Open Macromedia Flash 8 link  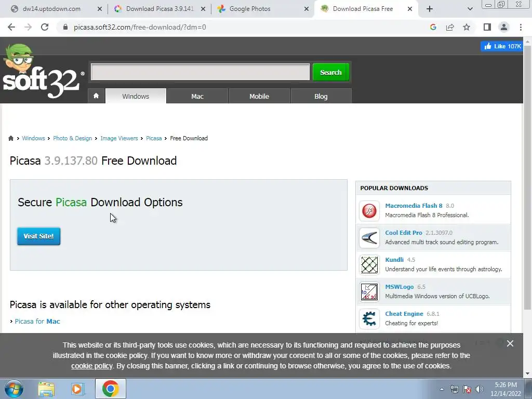click(x=414, y=206)
